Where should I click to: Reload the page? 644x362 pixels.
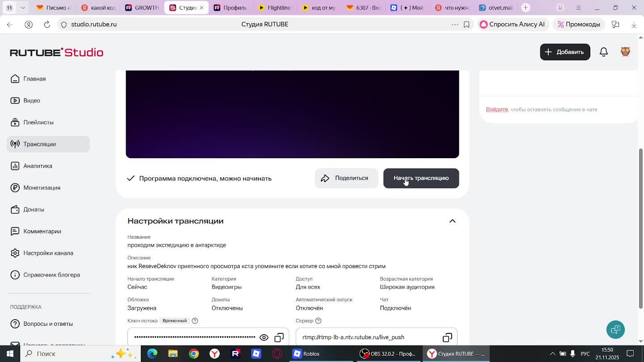click(x=47, y=25)
